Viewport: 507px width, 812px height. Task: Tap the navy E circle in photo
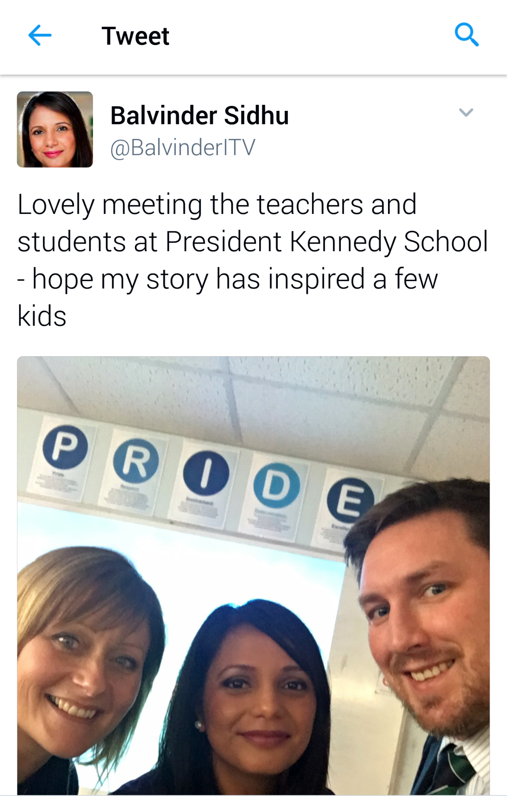click(350, 500)
